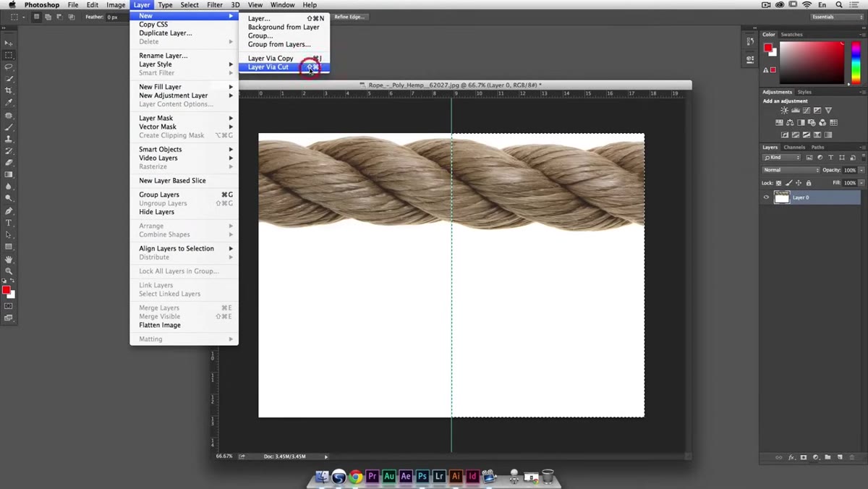Select the Pen tool
Viewport: 868px width, 489px height.
pos(9,211)
